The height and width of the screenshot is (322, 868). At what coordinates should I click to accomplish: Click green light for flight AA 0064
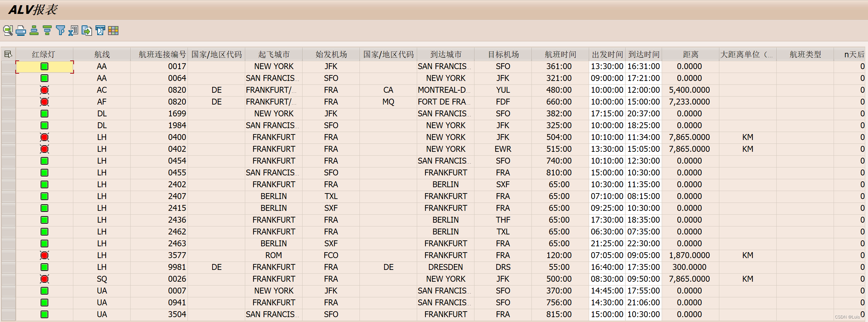[x=44, y=78]
